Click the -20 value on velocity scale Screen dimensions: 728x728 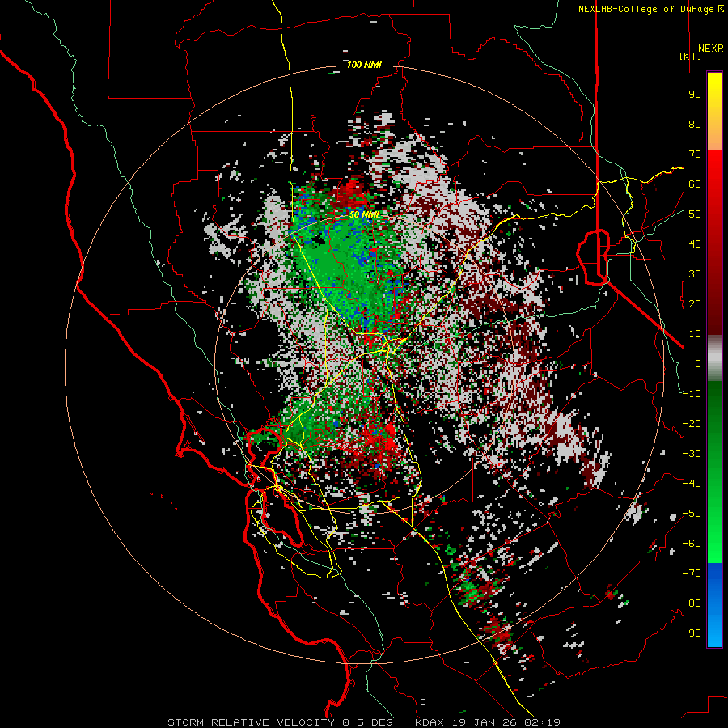pyautogui.click(x=692, y=423)
